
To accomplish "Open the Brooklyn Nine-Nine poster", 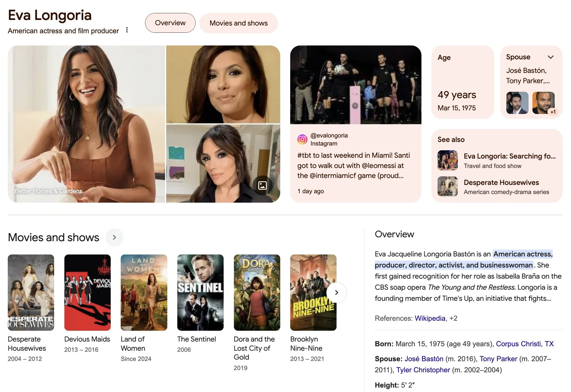I will point(313,292).
